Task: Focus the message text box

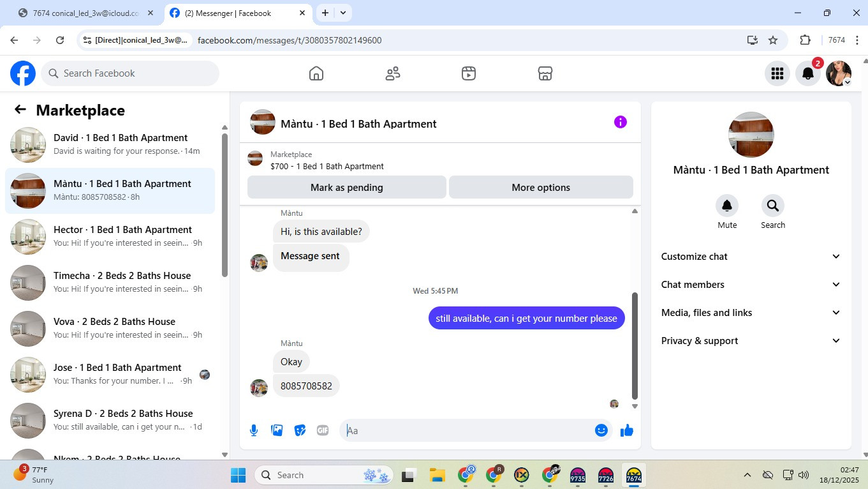Action: coord(470,430)
